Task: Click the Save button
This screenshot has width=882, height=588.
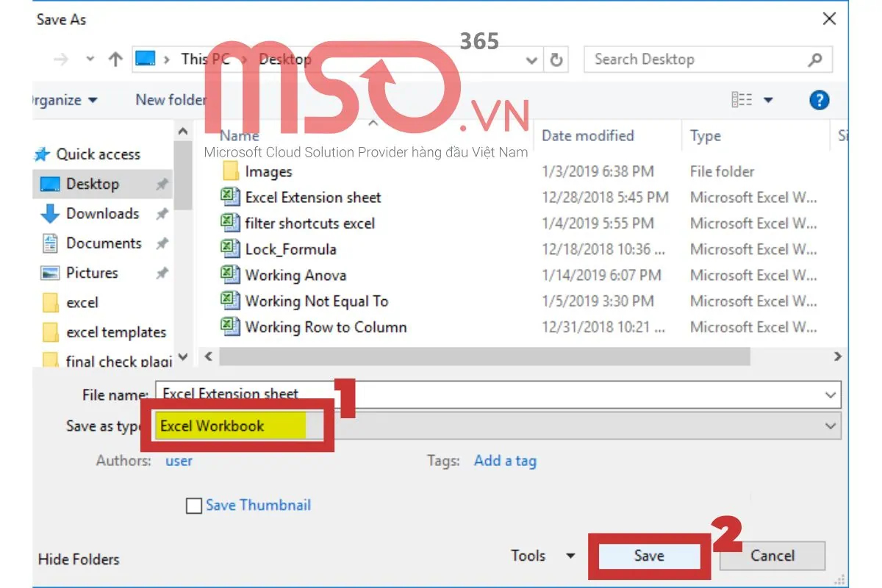Action: coord(648,556)
